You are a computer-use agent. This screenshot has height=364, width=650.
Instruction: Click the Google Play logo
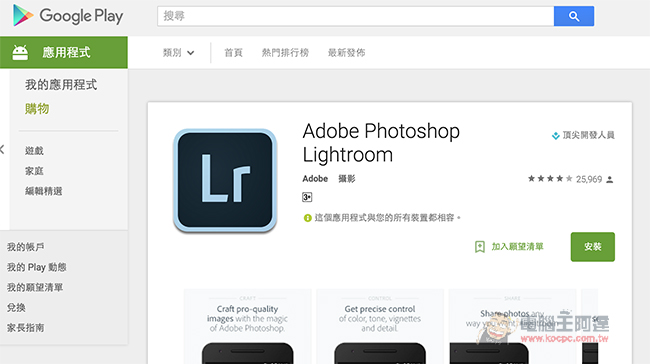coord(68,16)
